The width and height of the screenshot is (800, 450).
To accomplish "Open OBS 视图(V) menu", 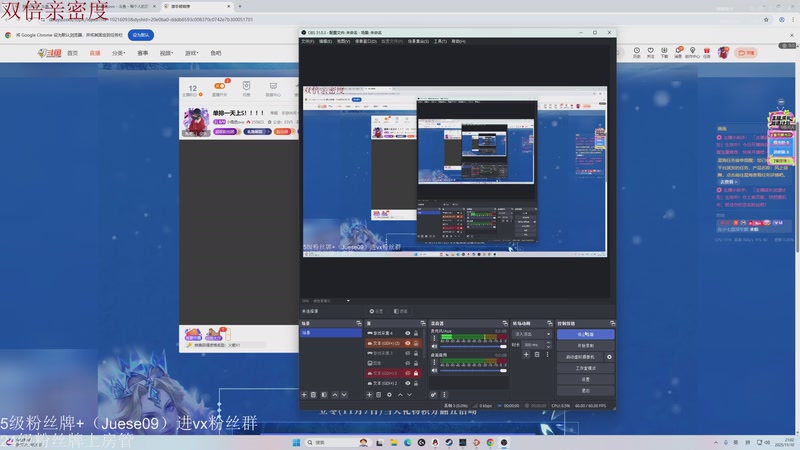I will (x=343, y=41).
